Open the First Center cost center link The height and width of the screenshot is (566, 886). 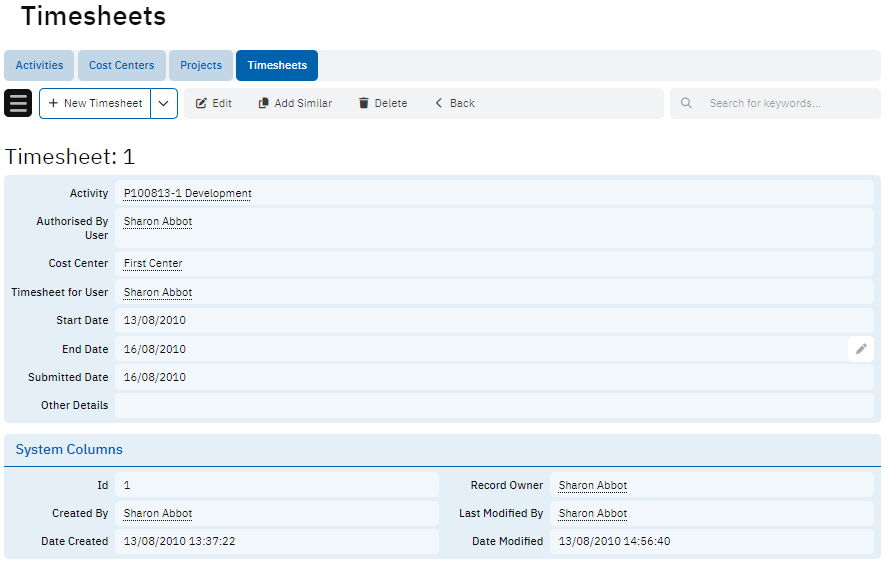click(x=153, y=263)
